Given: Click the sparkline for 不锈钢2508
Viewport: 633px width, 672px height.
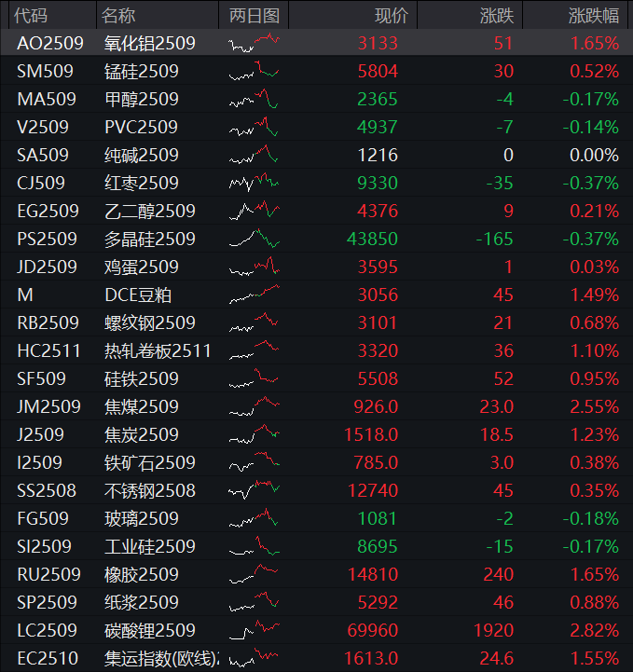Looking at the screenshot, I should (x=254, y=490).
